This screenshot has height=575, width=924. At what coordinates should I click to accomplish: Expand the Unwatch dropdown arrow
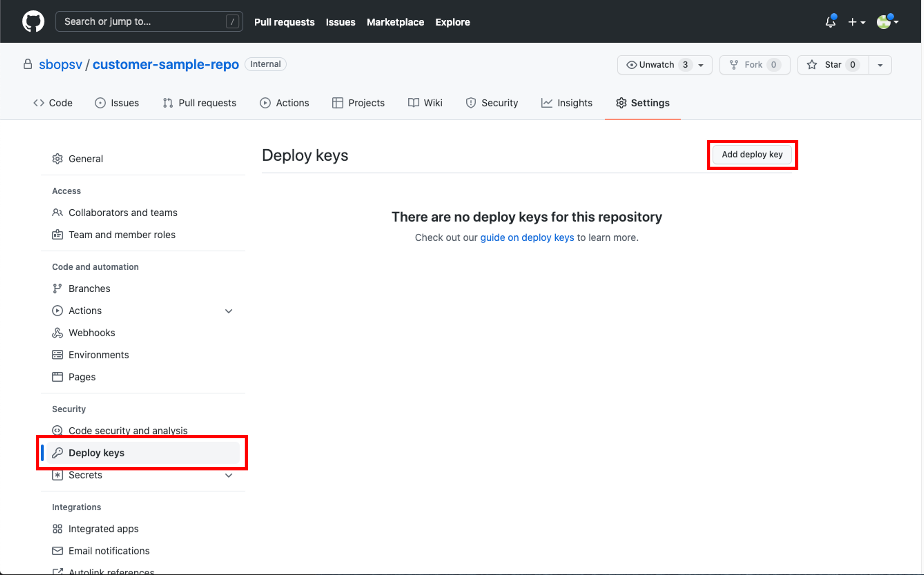(x=701, y=65)
